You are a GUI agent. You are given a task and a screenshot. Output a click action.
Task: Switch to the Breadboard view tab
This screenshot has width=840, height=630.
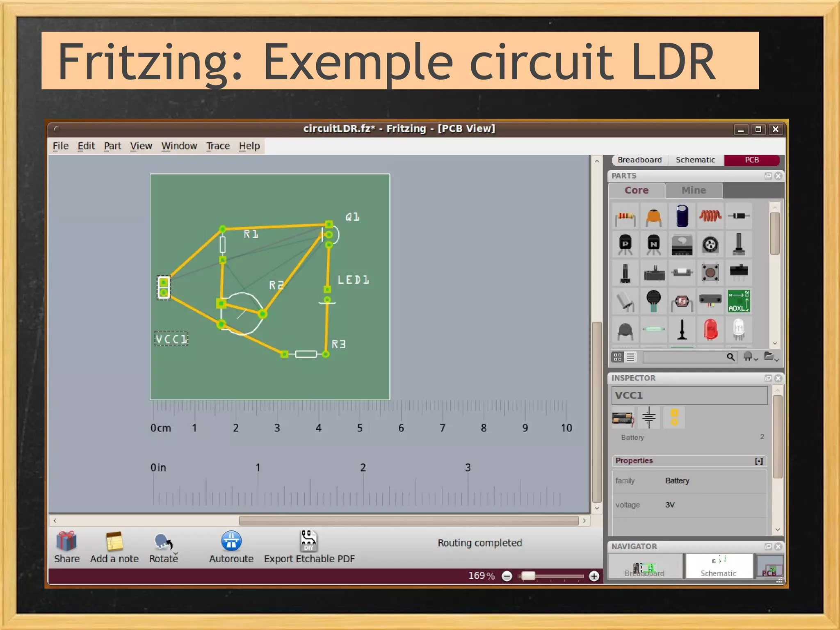[x=639, y=160]
